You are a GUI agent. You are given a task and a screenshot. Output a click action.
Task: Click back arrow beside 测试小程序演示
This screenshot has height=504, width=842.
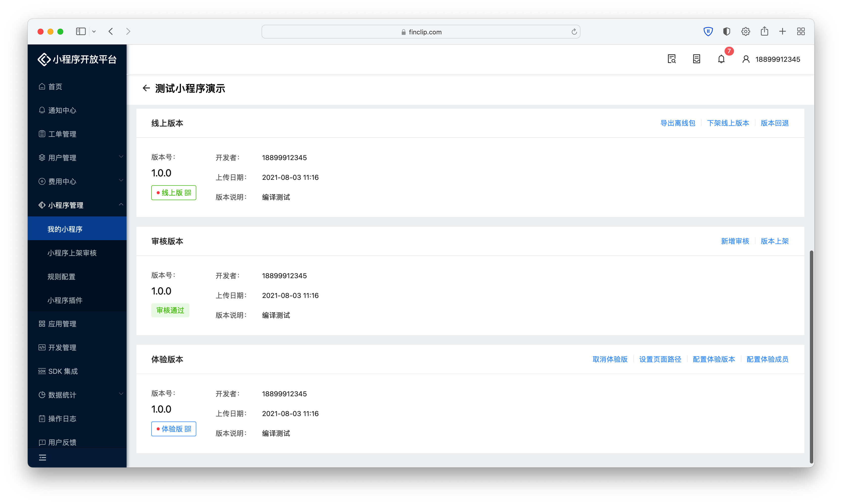coord(146,88)
